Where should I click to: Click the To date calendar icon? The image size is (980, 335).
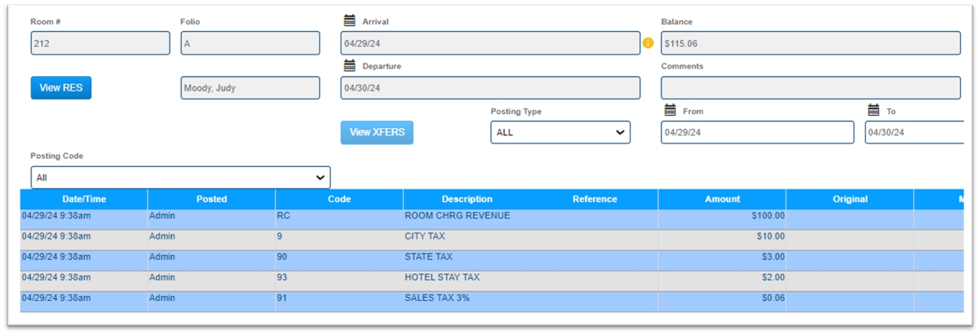[x=874, y=110]
